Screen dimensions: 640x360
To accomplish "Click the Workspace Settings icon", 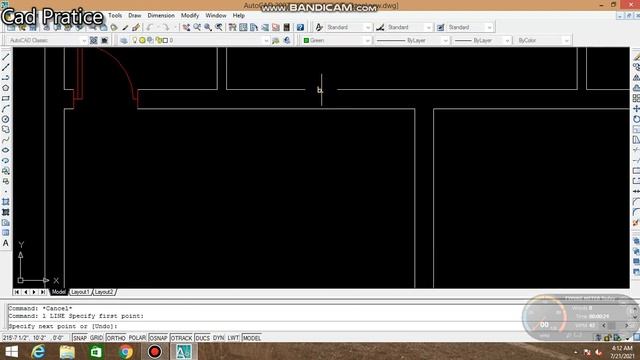I will [93, 40].
